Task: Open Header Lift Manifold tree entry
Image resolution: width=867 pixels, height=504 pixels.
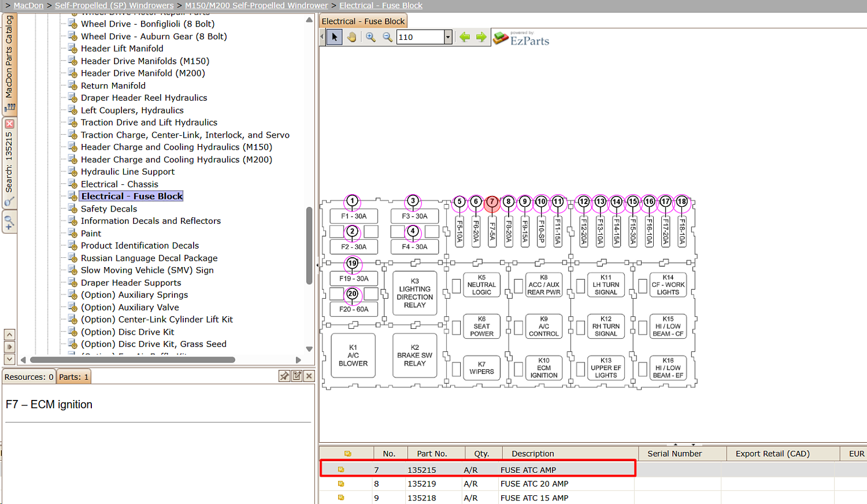Action: coord(122,49)
